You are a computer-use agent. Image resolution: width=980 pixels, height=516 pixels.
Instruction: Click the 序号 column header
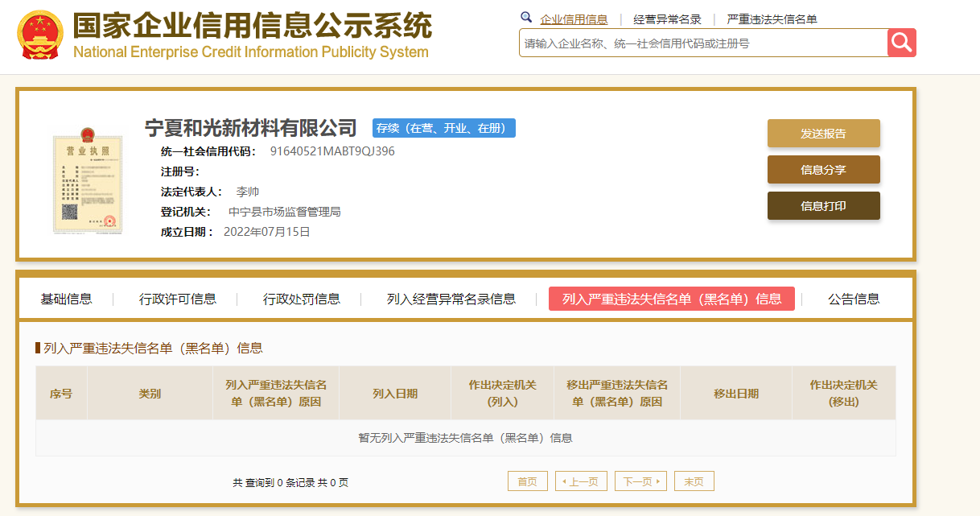pos(61,394)
